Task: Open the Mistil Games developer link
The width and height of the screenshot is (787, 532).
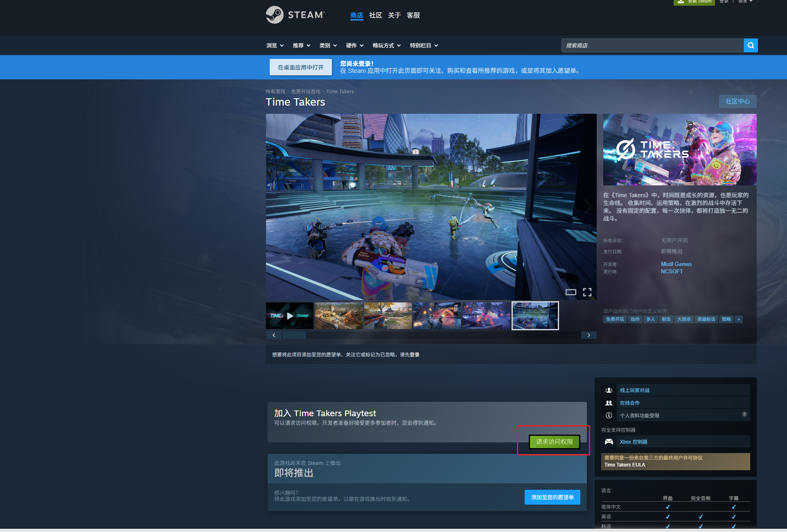Action: coord(676,264)
